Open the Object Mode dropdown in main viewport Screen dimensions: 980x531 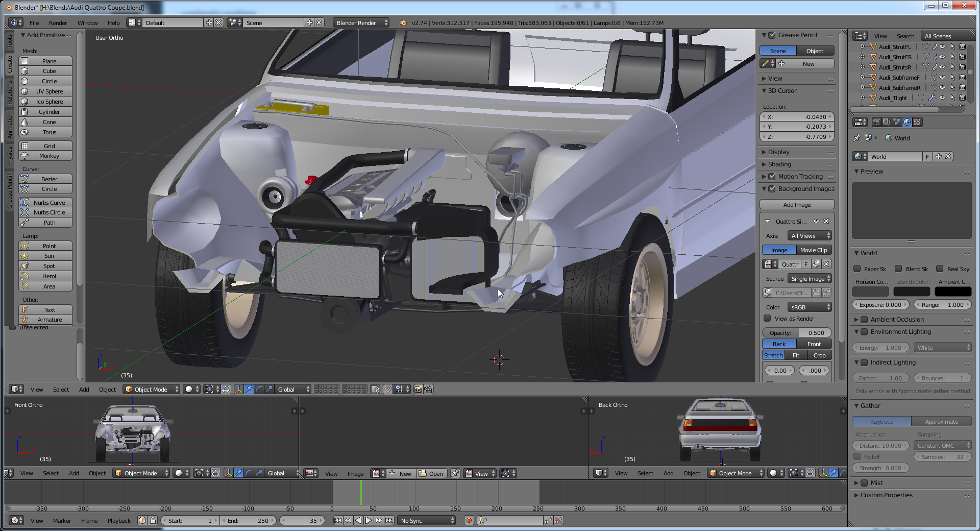(152, 389)
